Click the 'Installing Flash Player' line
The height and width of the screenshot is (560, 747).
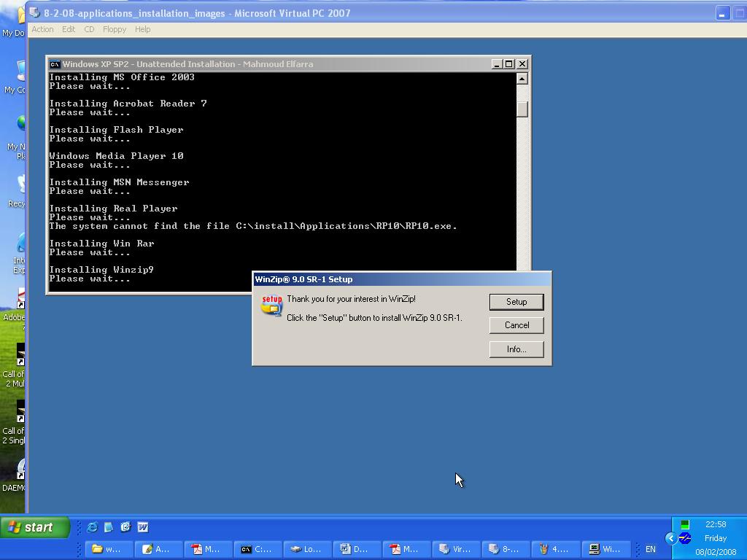(x=116, y=130)
